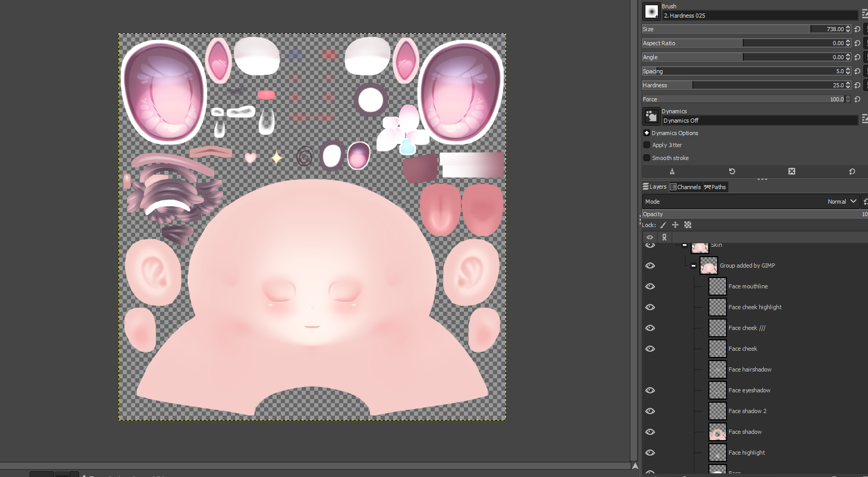Select the Group added by GIMP thumbnail

pyautogui.click(x=709, y=266)
